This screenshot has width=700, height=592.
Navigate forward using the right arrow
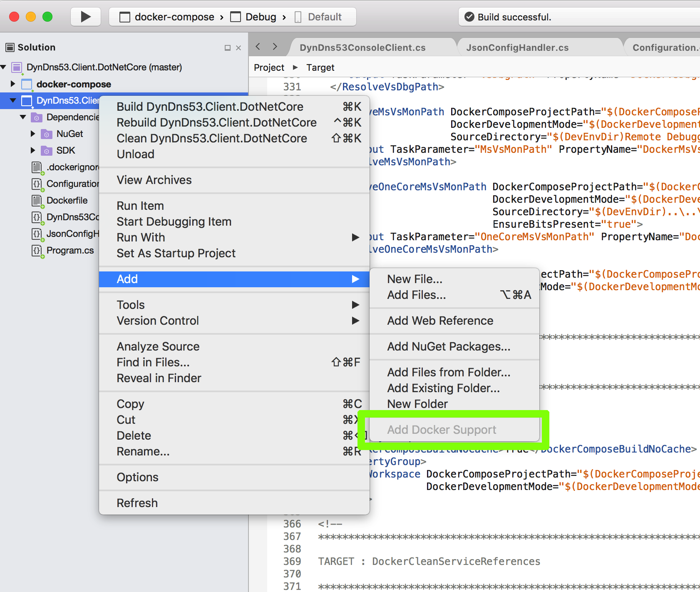coord(275,47)
